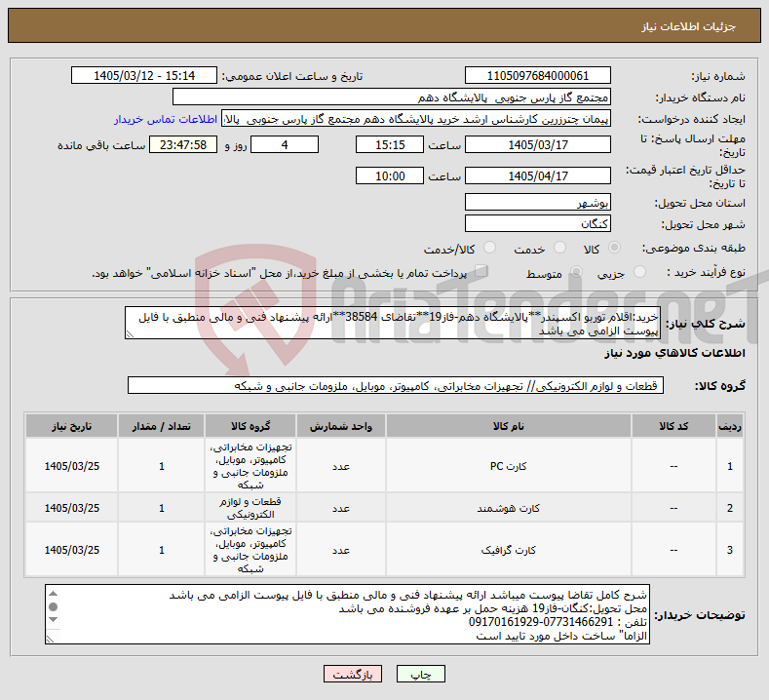This screenshot has height=700, width=769.
Task: Toggle the Islamic treasury payment checkbox
Action: point(481,271)
